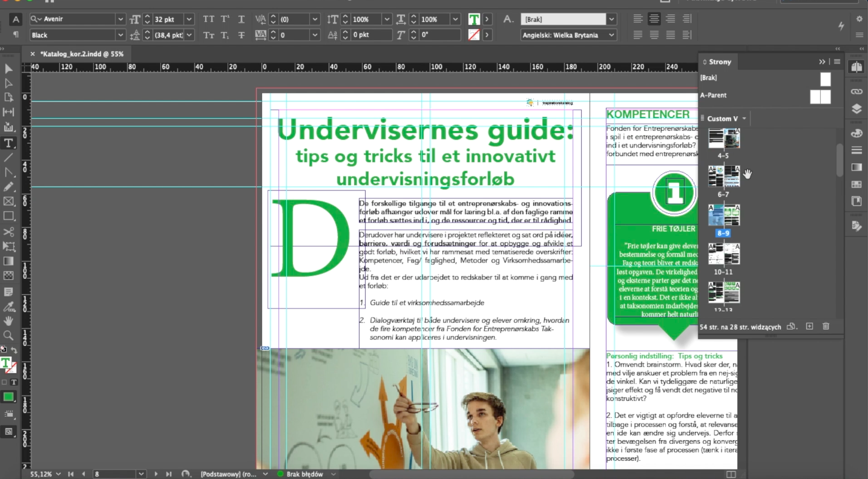The width and height of the screenshot is (868, 479).
Task: Toggle Superscript formatting
Action: [x=225, y=19]
